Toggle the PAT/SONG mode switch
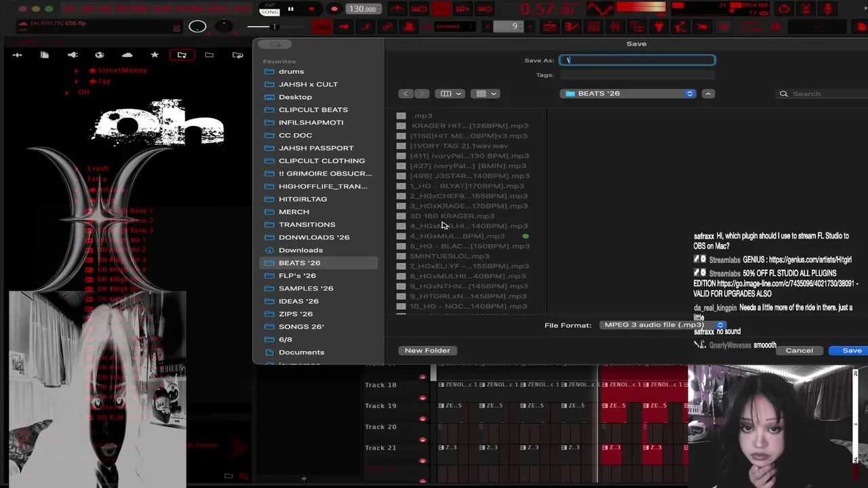The image size is (868, 488). tap(269, 9)
